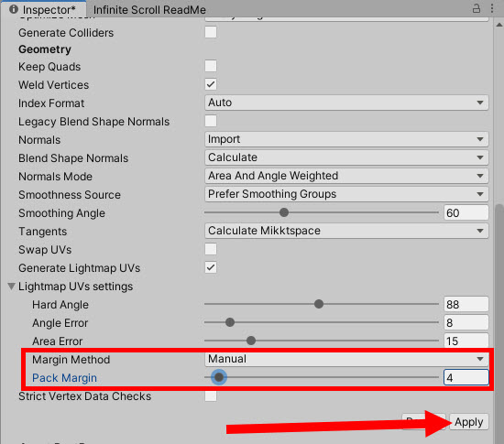Click the Angle Error value field
504x444 pixels.
point(466,322)
